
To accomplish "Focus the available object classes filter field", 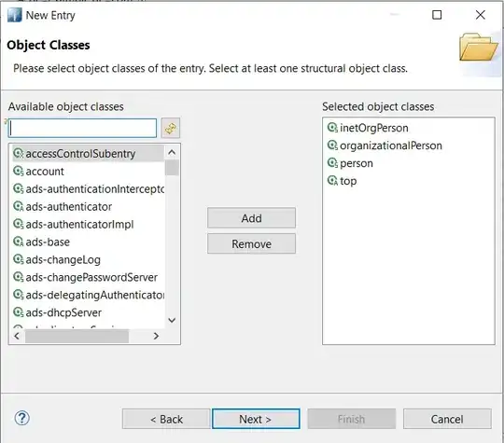I will [x=82, y=128].
